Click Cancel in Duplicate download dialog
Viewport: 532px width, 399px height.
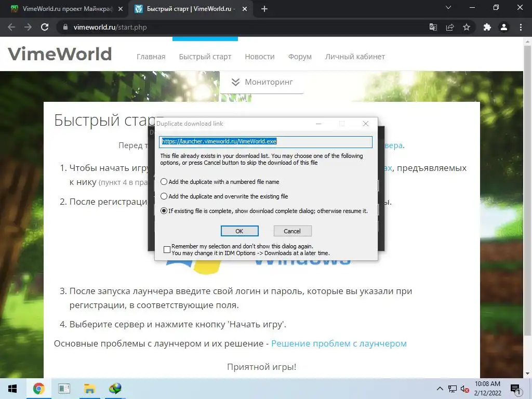[x=292, y=231]
